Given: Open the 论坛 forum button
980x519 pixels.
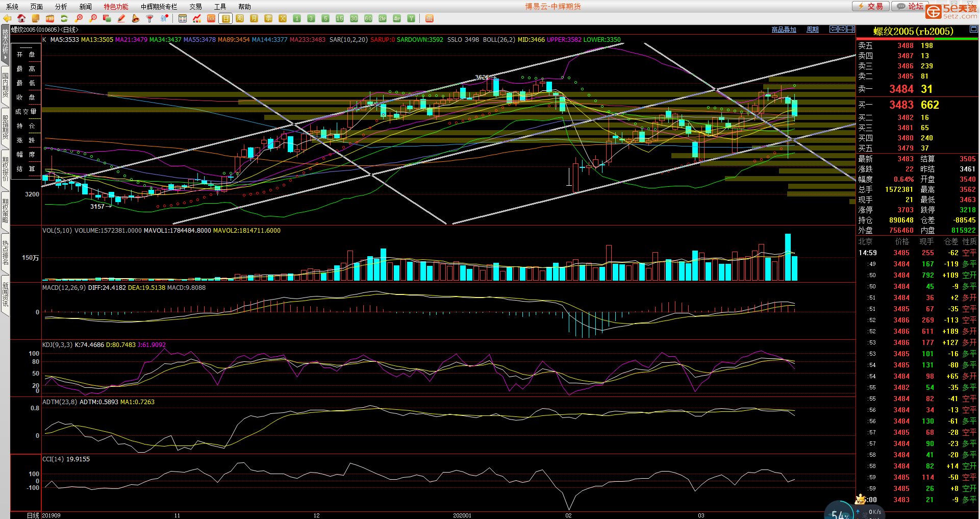Looking at the screenshot, I should [x=911, y=6].
